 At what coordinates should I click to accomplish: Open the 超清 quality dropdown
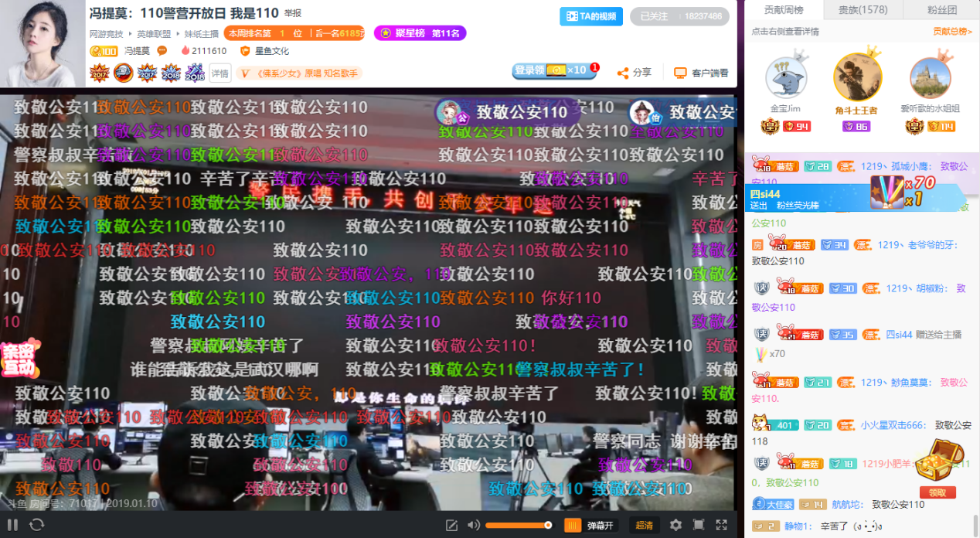pos(644,526)
